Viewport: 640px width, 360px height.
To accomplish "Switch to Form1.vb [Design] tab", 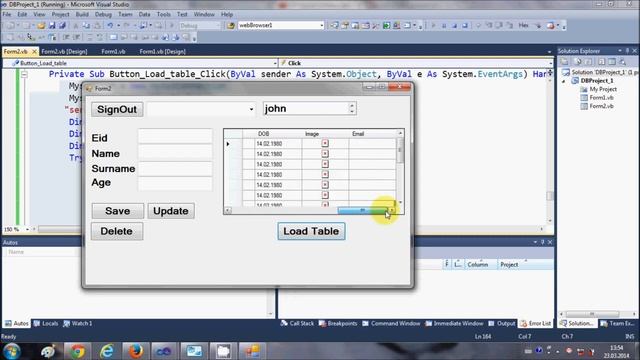I will [162, 51].
